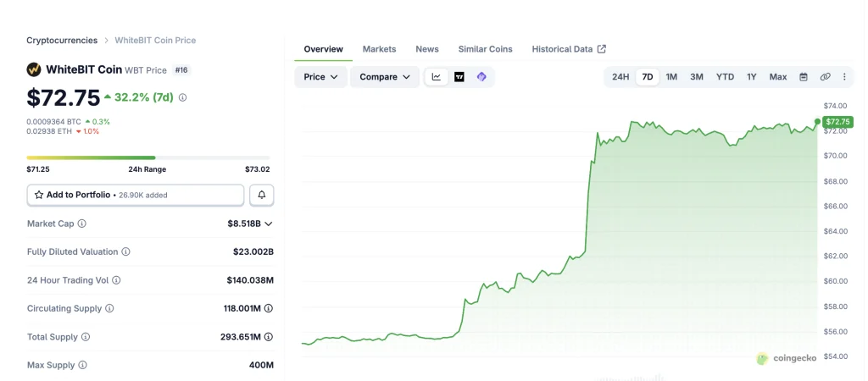Switch to the line chart view icon

437,77
